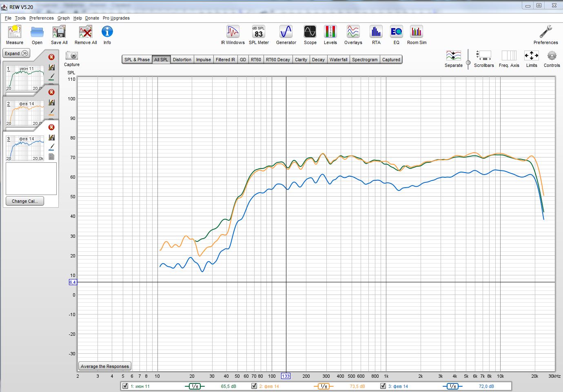Open the Room Sim tool
The image size is (563, 392).
417,32
